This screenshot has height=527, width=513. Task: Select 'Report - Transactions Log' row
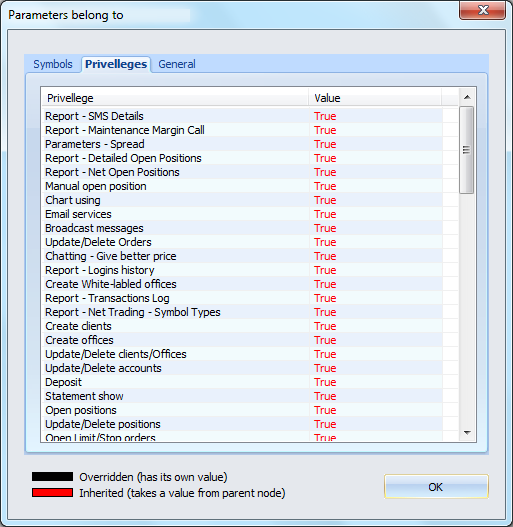point(242,298)
